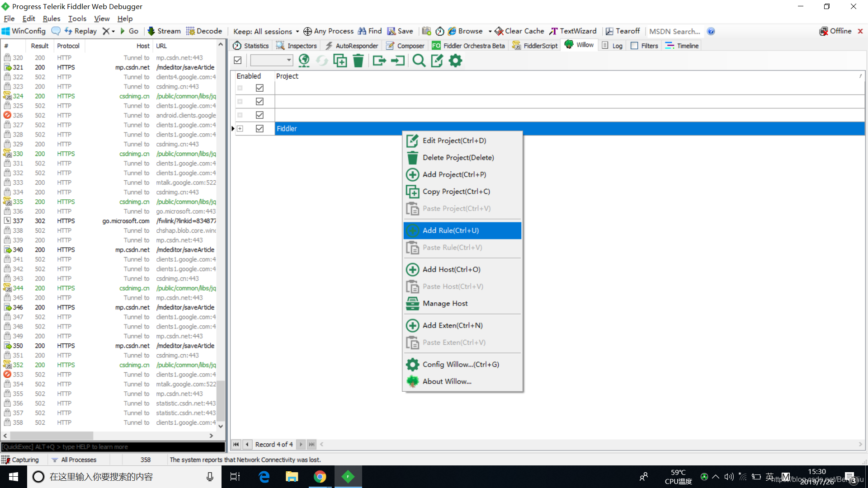
Task: Open About Willow... menu item
Action: click(462, 381)
